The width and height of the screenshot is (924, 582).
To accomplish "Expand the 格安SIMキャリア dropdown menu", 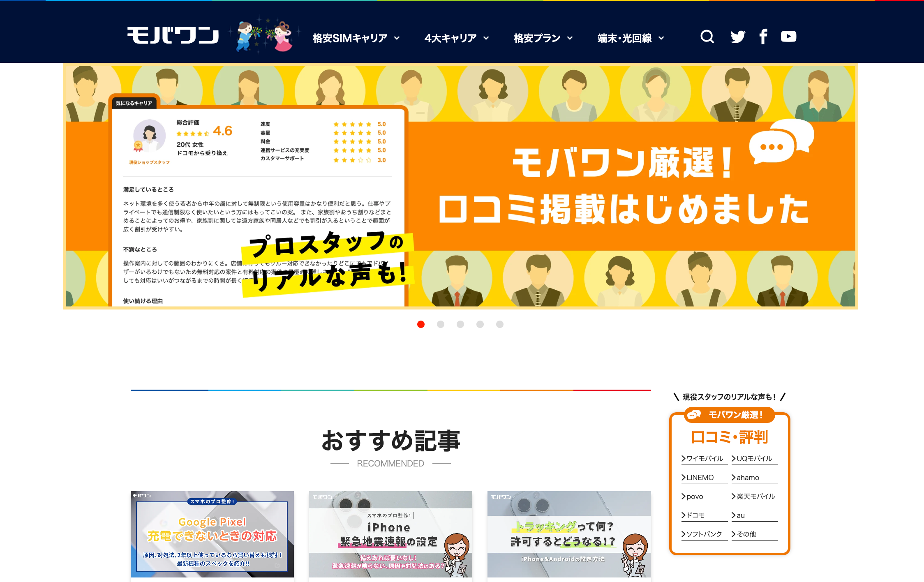I will pyautogui.click(x=356, y=38).
